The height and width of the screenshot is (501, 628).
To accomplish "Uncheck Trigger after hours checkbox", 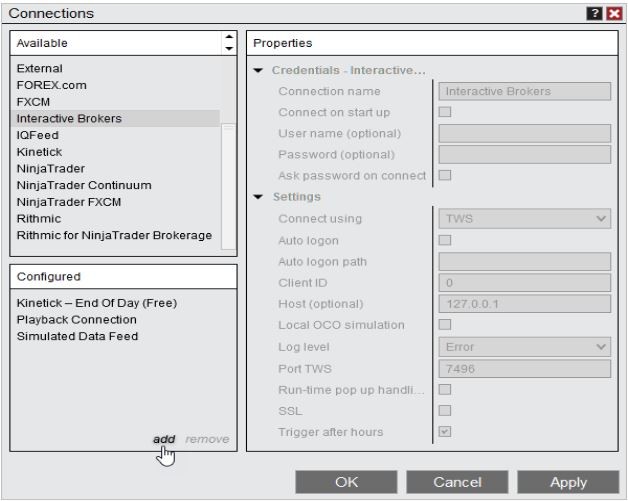I will tap(445, 432).
